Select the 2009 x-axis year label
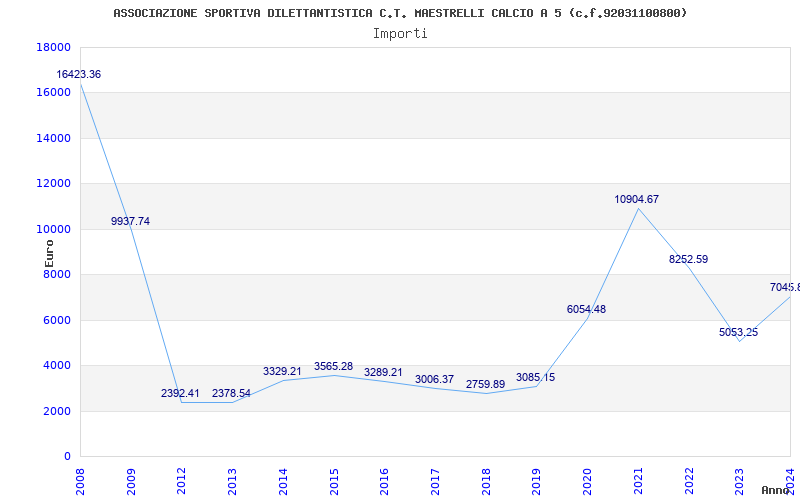800x500 pixels. click(131, 482)
